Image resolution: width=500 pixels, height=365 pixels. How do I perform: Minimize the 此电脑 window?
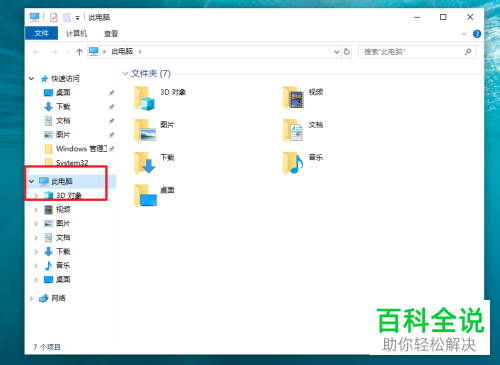pos(417,17)
